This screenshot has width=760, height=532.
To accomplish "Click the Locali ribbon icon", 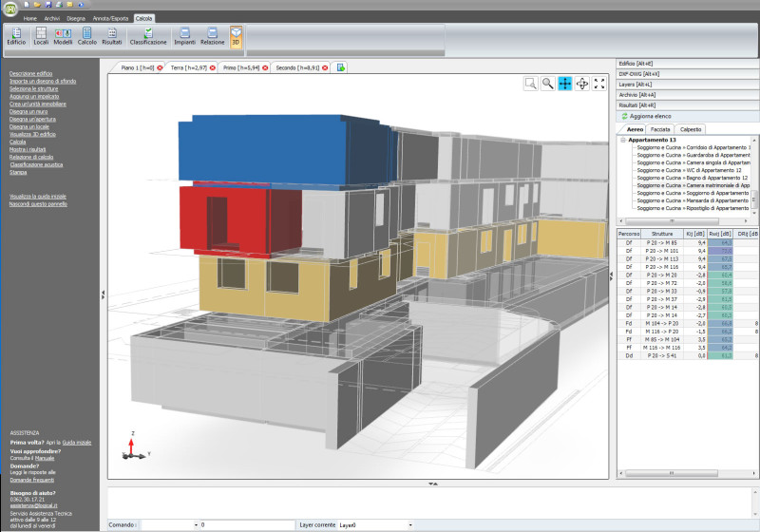I will (x=41, y=36).
